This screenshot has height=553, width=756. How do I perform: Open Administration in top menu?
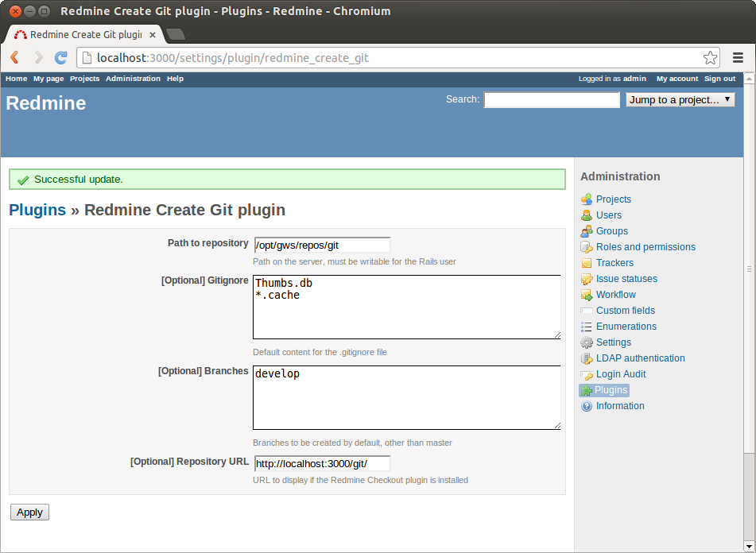coord(133,79)
